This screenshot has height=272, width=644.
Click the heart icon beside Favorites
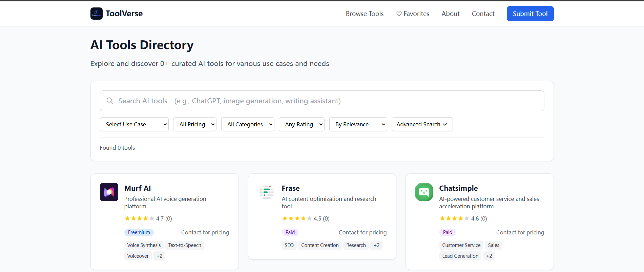tap(399, 14)
